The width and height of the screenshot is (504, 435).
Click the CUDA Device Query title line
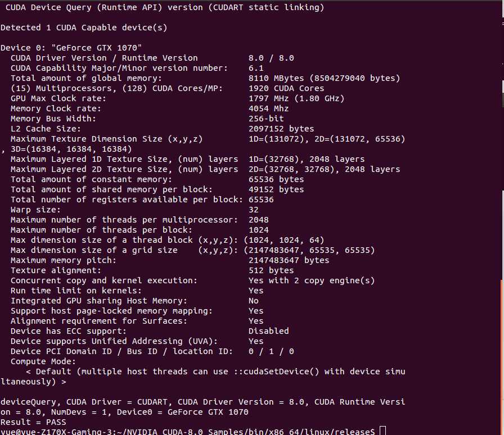click(165, 7)
